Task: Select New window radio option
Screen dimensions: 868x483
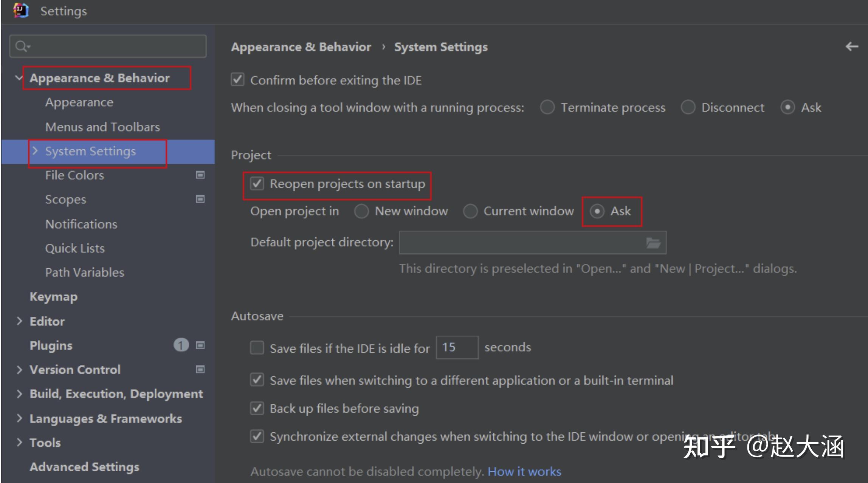Action: click(x=361, y=211)
